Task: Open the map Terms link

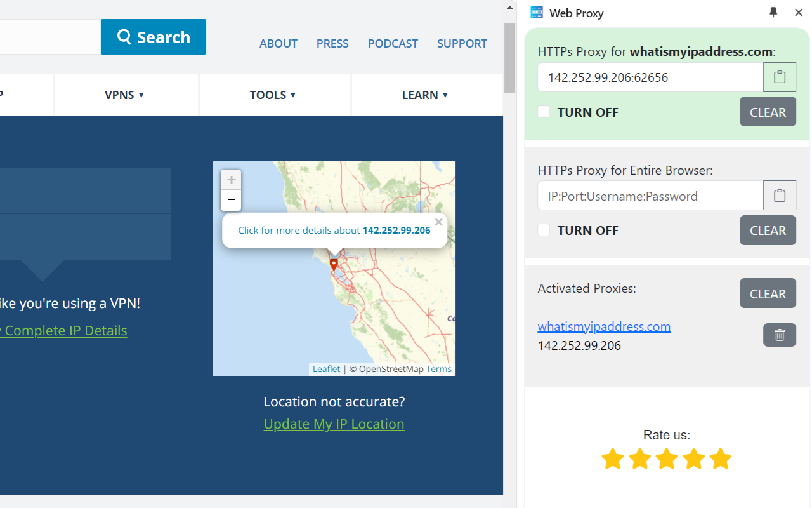Action: coord(438,369)
